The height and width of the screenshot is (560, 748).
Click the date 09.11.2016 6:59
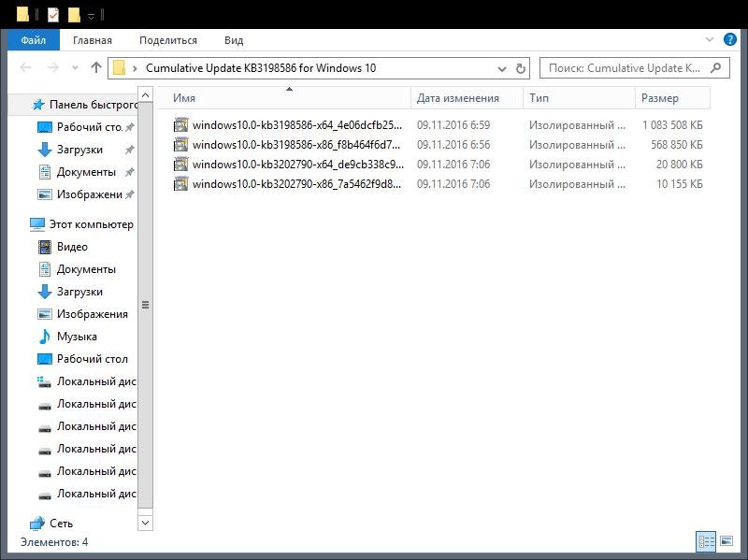453,125
